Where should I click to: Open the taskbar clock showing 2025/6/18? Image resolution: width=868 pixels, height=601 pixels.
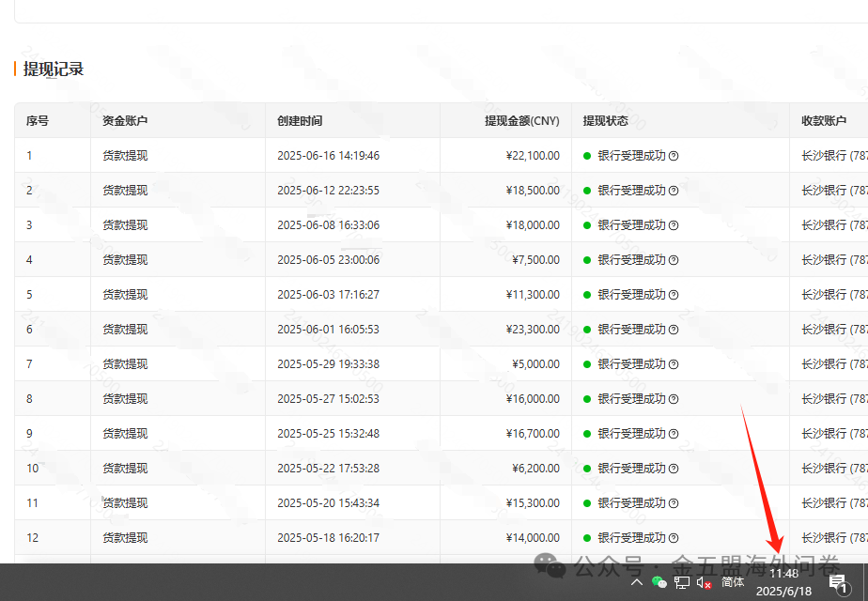783,582
